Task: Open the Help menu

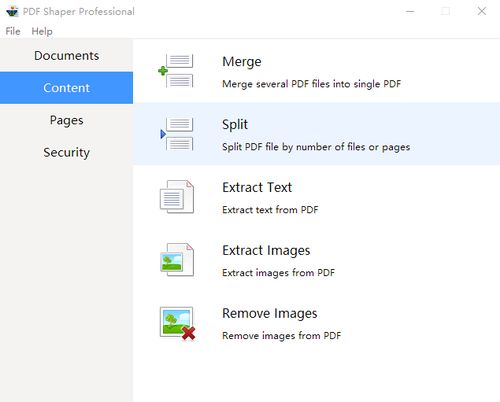Action: coord(42,31)
